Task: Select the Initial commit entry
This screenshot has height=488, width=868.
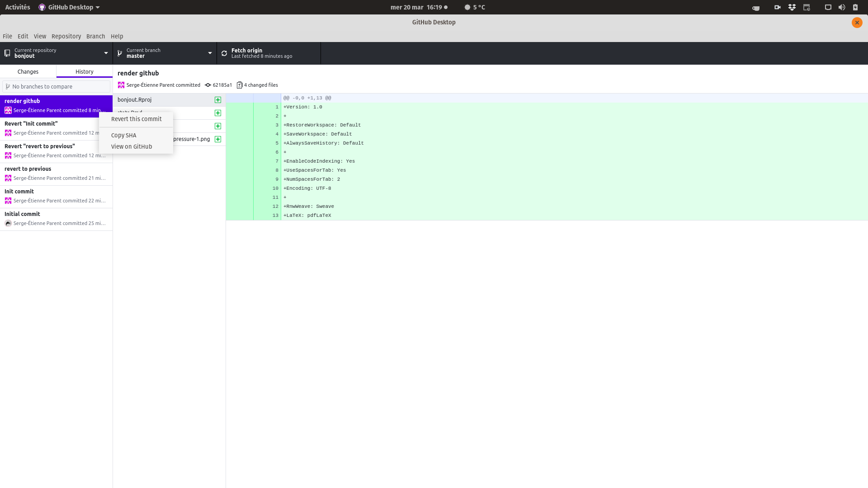Action: point(56,219)
